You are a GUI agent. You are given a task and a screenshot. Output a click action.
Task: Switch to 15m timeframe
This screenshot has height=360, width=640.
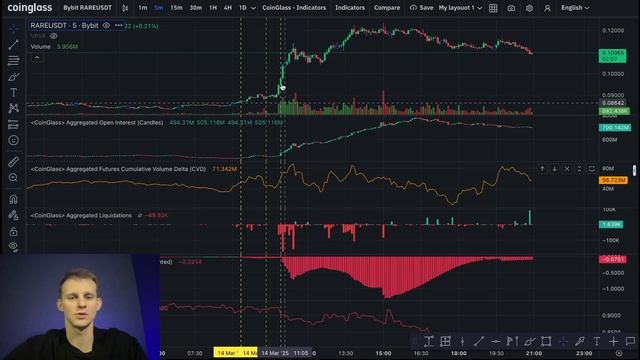point(176,8)
